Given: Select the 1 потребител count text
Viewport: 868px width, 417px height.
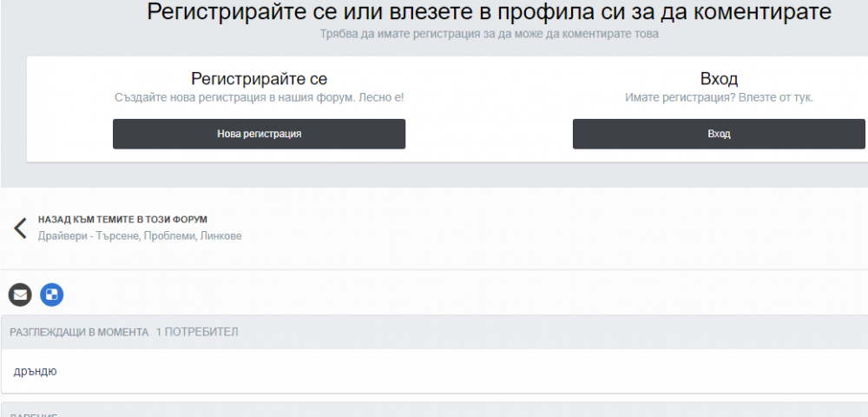Looking at the screenshot, I should pyautogui.click(x=197, y=332).
